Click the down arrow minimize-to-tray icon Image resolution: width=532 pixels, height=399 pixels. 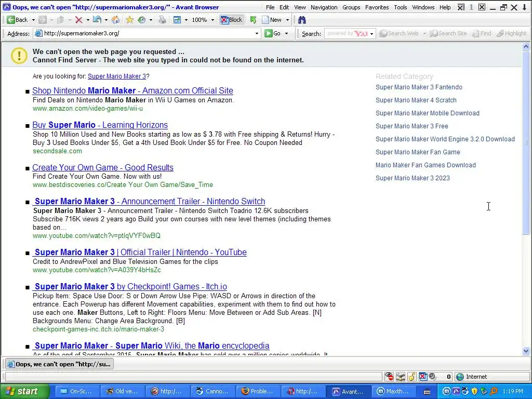pyautogui.click(x=524, y=7)
